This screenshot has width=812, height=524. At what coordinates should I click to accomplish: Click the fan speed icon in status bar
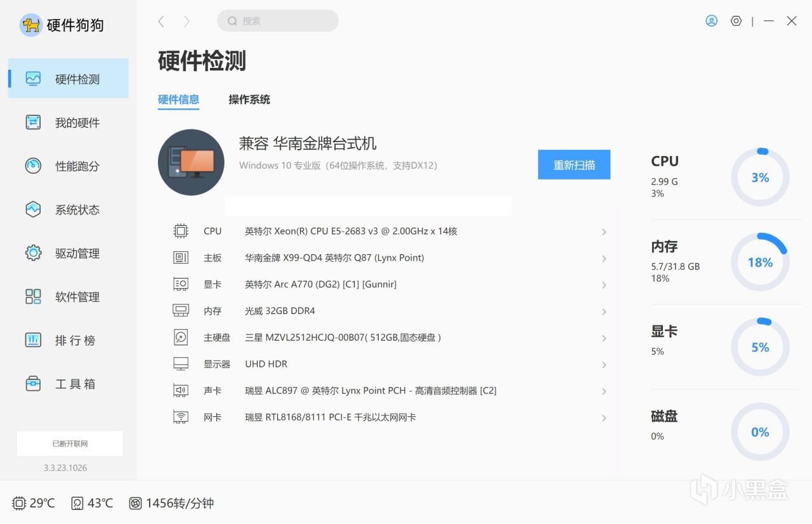click(135, 503)
